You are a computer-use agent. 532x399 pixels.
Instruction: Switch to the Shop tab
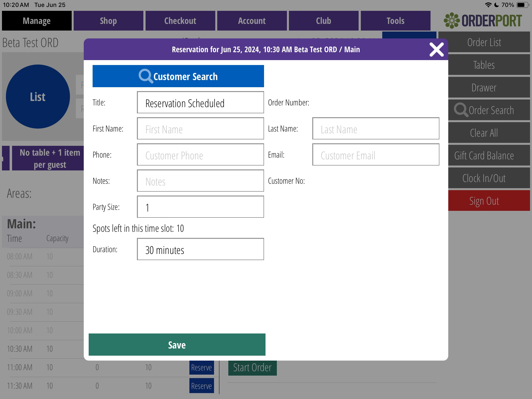tap(108, 21)
